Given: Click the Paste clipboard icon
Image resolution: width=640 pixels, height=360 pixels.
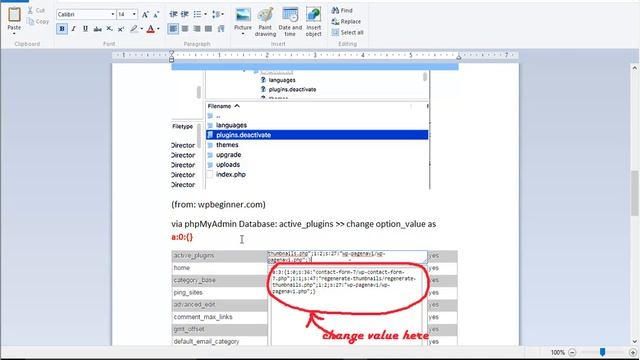Looking at the screenshot, I should coord(14,15).
